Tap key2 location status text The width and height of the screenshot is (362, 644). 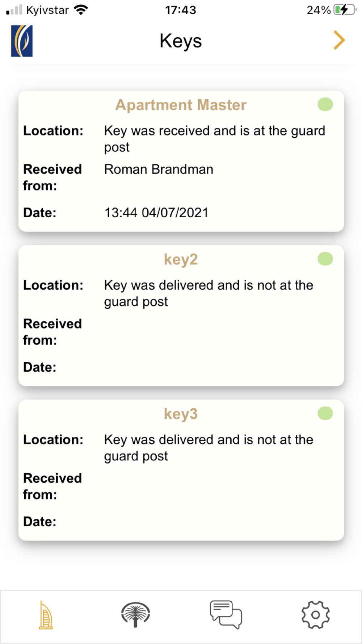(208, 293)
